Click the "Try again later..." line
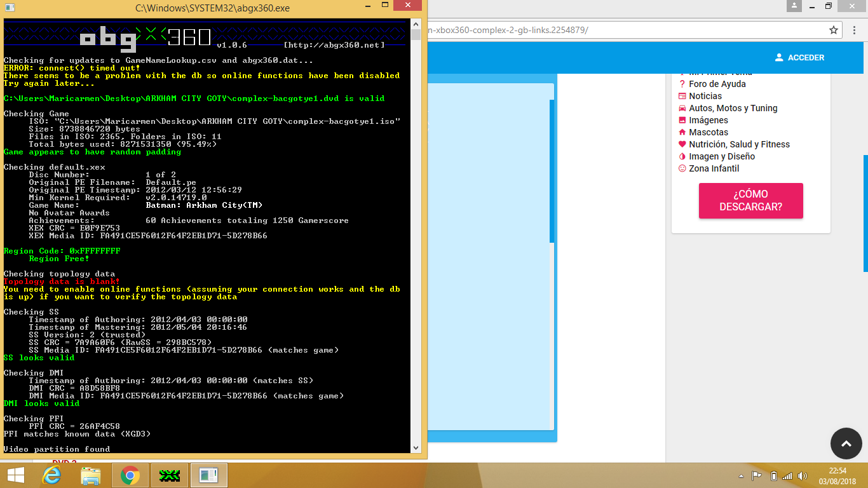868x488 pixels. point(49,83)
